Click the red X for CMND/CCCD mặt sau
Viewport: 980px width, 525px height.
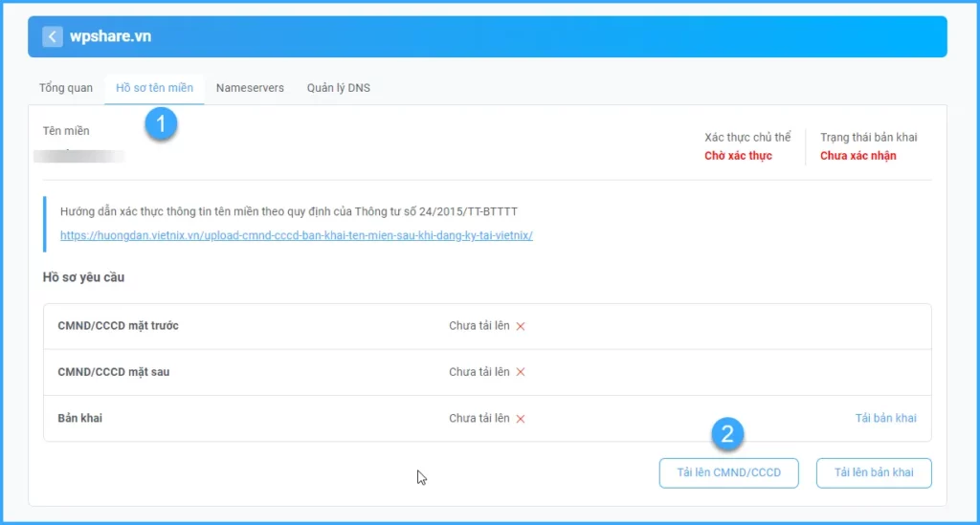coord(521,372)
